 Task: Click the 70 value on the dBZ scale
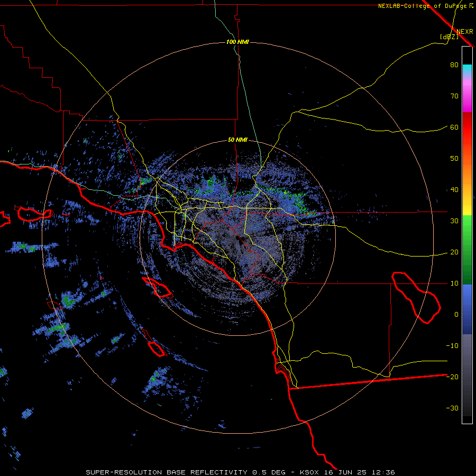[454, 96]
